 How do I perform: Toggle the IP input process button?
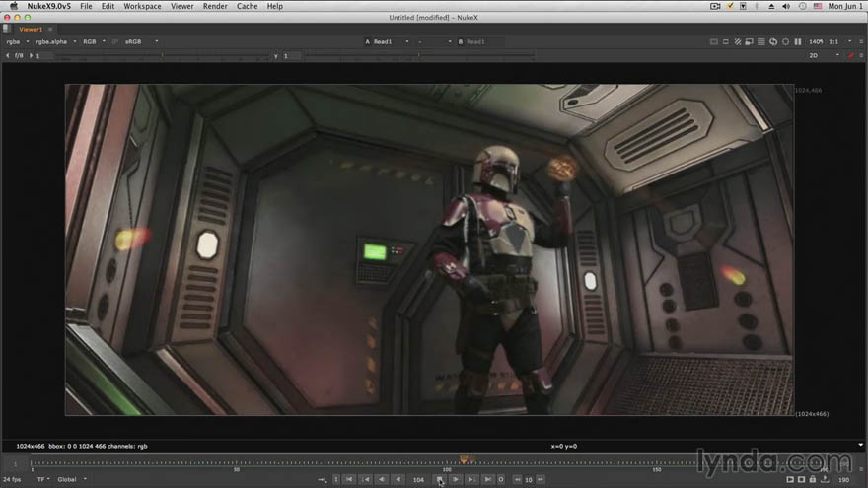tap(115, 41)
